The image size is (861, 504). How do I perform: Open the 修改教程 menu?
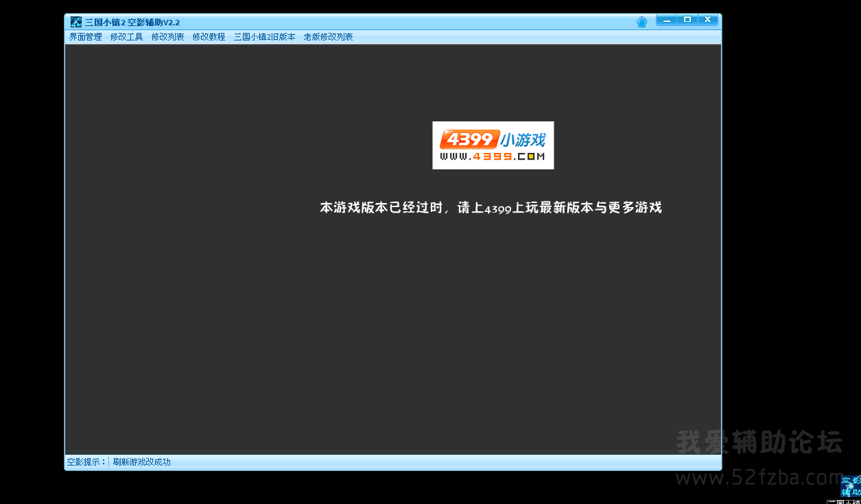[209, 37]
